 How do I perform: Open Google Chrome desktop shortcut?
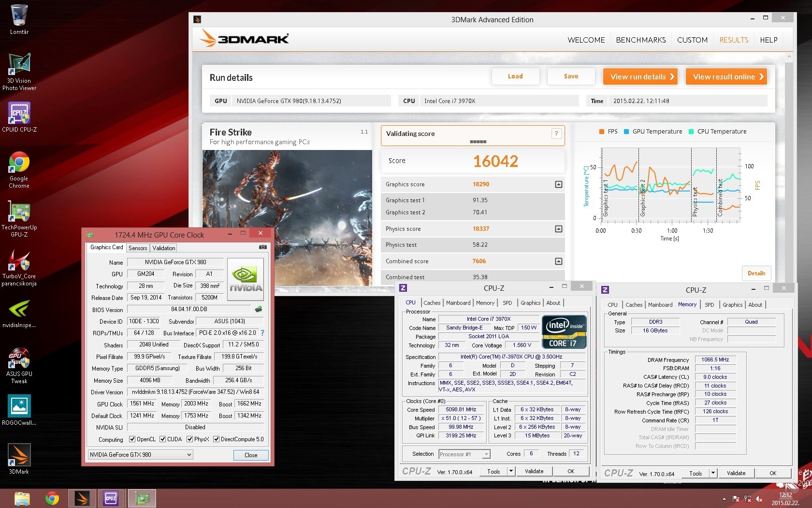click(19, 170)
